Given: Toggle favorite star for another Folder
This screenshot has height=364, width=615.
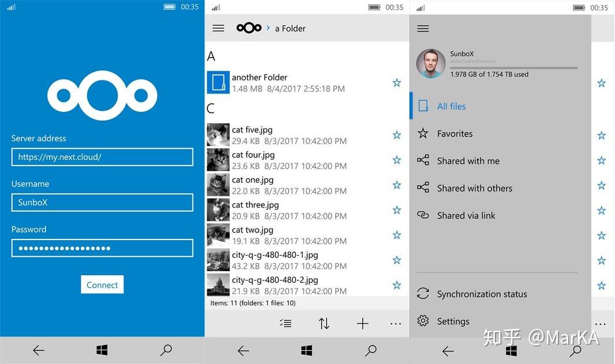Looking at the screenshot, I should coord(397,82).
